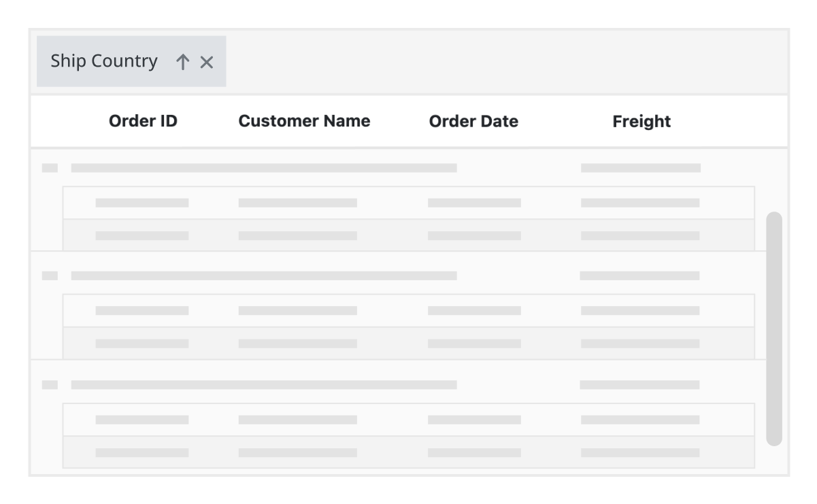Expand the first group row toggle placeholder
The width and height of the screenshot is (817, 504).
[x=50, y=168]
